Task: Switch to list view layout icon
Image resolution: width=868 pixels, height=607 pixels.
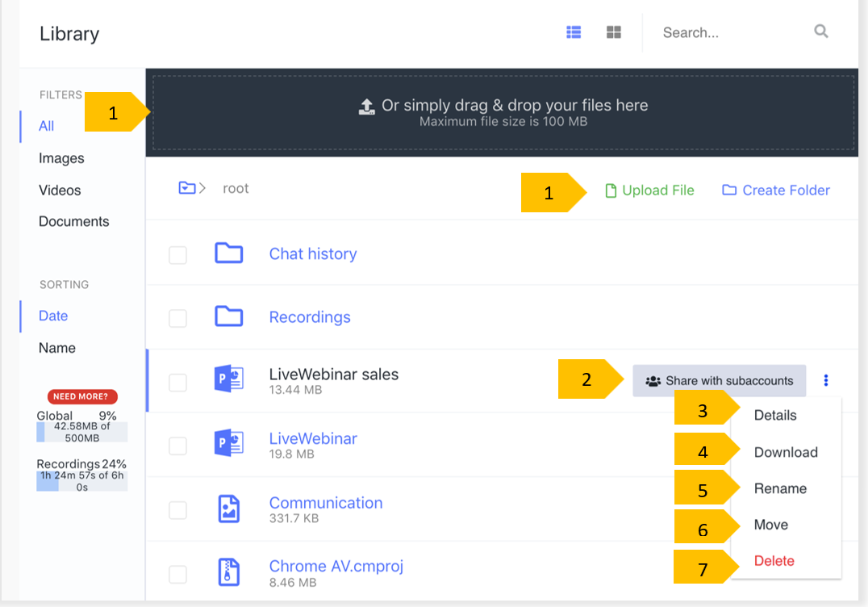Action: (574, 32)
